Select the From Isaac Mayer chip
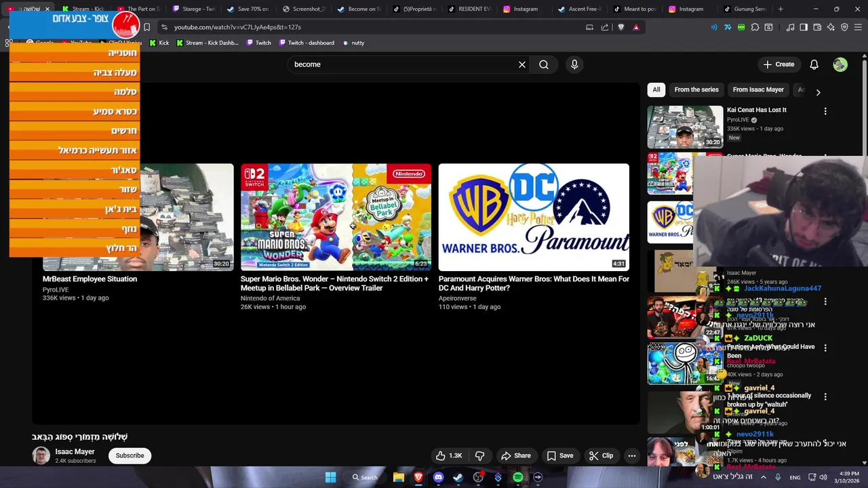This screenshot has height=488, width=868. (758, 89)
